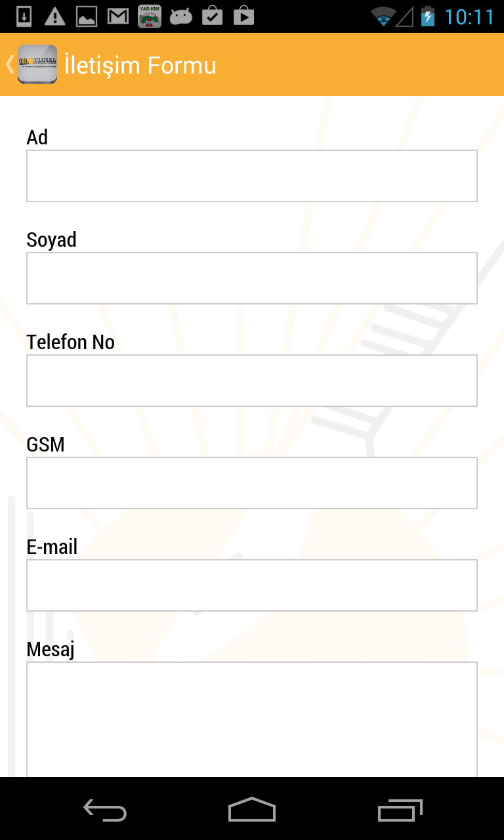Place cursor in the Mesaj text area

[252, 719]
